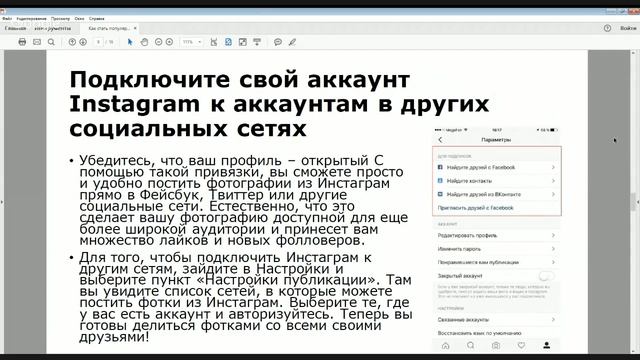Click the vertical scrollbar on the right
The width and height of the screenshot is (640, 360).
(633, 202)
